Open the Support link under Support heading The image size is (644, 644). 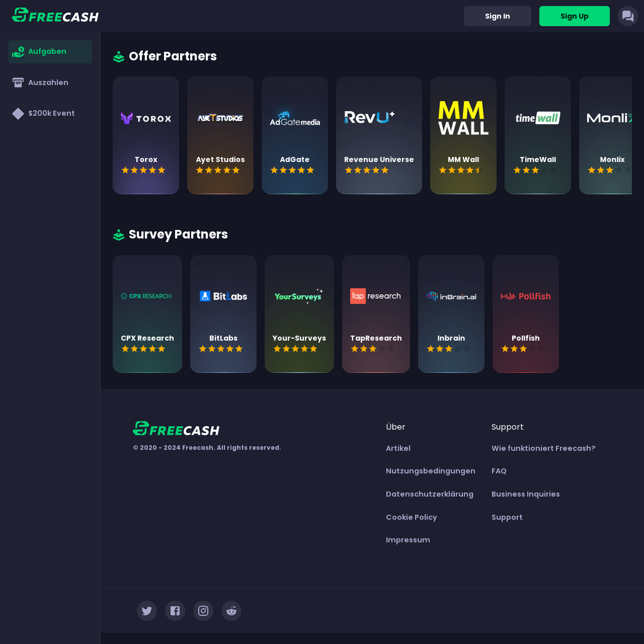coord(507,517)
